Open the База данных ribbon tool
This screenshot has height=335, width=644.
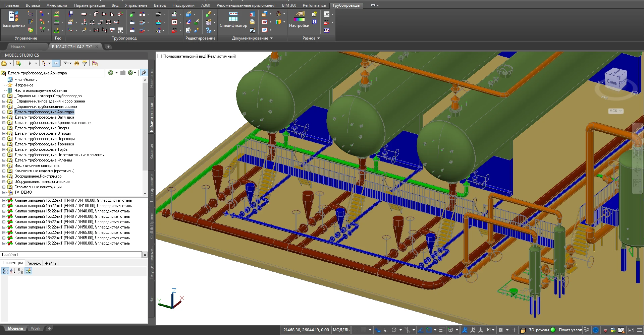(14, 19)
